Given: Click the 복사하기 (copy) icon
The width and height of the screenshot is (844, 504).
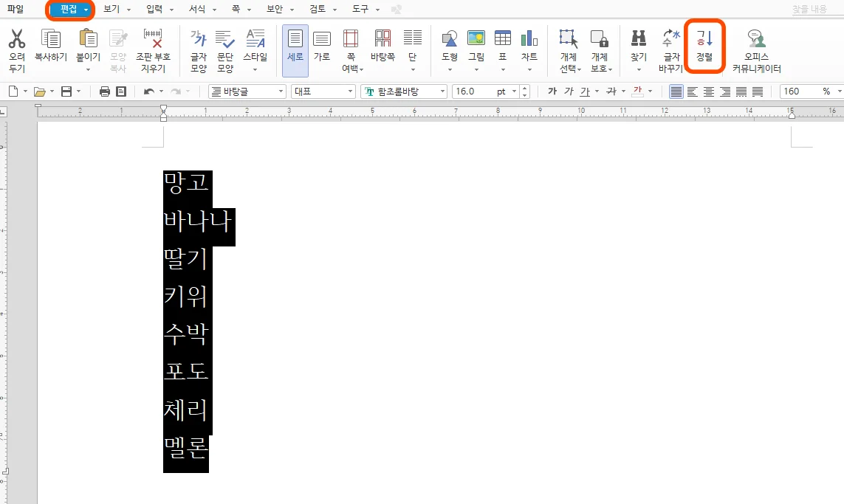Looking at the screenshot, I should pyautogui.click(x=51, y=38).
